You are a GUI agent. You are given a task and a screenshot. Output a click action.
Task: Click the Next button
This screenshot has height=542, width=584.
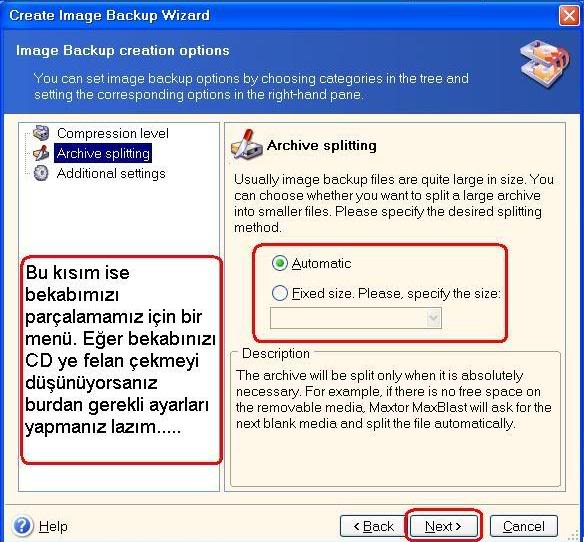[443, 526]
